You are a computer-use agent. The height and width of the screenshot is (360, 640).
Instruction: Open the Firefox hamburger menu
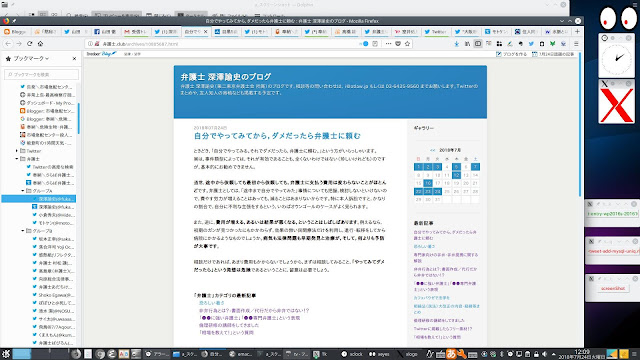coord(576,44)
